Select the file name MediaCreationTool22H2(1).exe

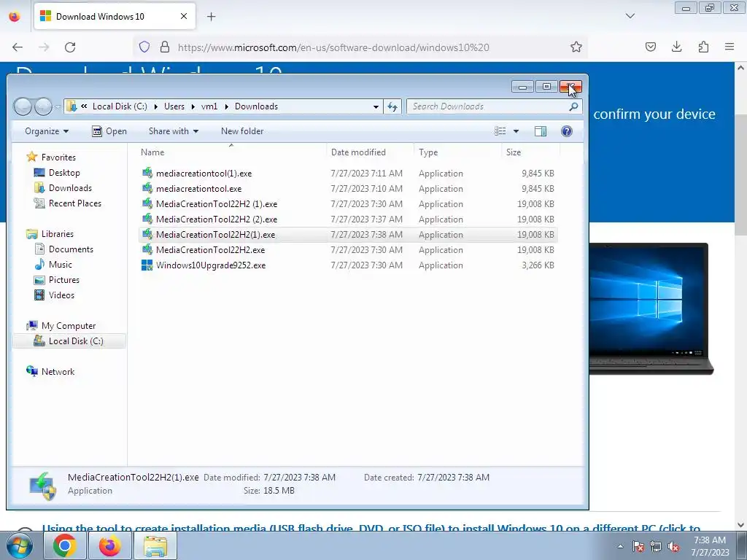215,235
